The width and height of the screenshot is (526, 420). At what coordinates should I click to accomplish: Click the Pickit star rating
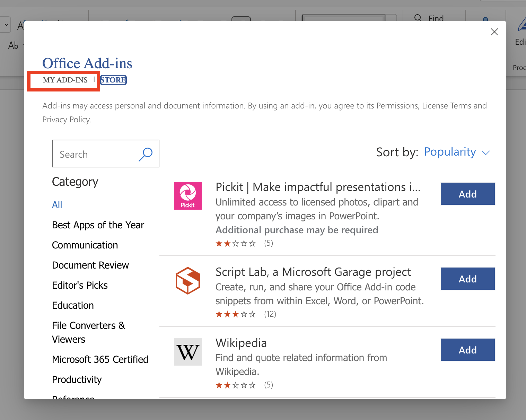click(x=236, y=244)
